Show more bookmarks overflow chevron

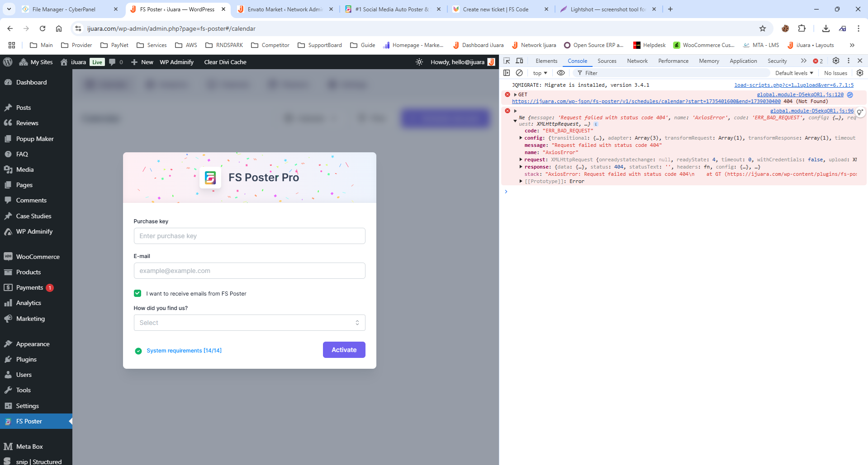click(x=852, y=45)
